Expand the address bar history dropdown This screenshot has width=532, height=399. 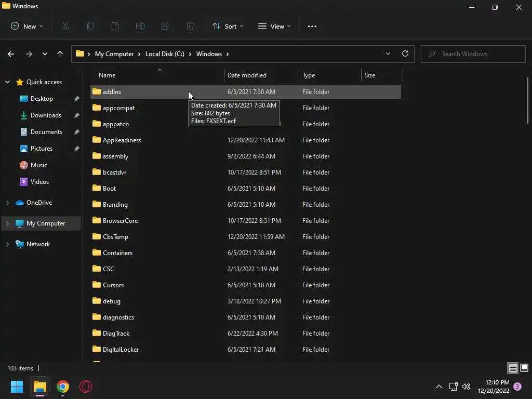tap(388, 54)
